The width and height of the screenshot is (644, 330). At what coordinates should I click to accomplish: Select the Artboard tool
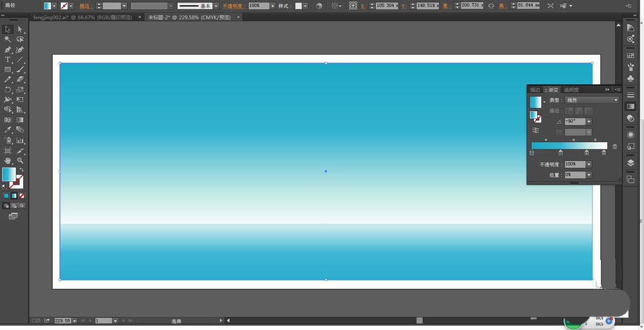coord(7,151)
